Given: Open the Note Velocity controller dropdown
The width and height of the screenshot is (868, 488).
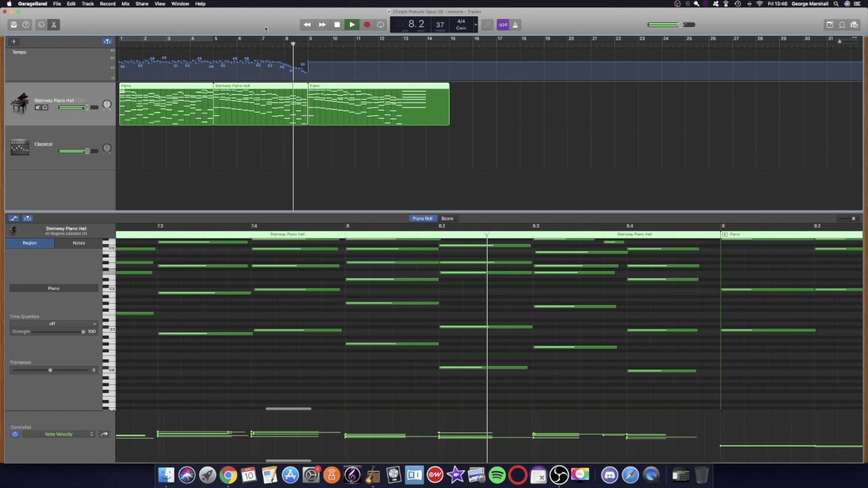Looking at the screenshot, I should pos(59,434).
